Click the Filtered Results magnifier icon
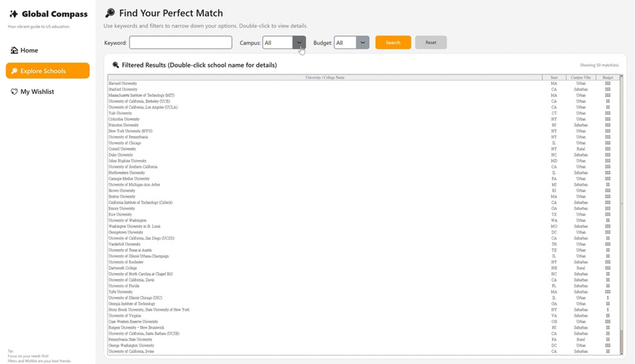This screenshot has width=635, height=364. point(116,65)
